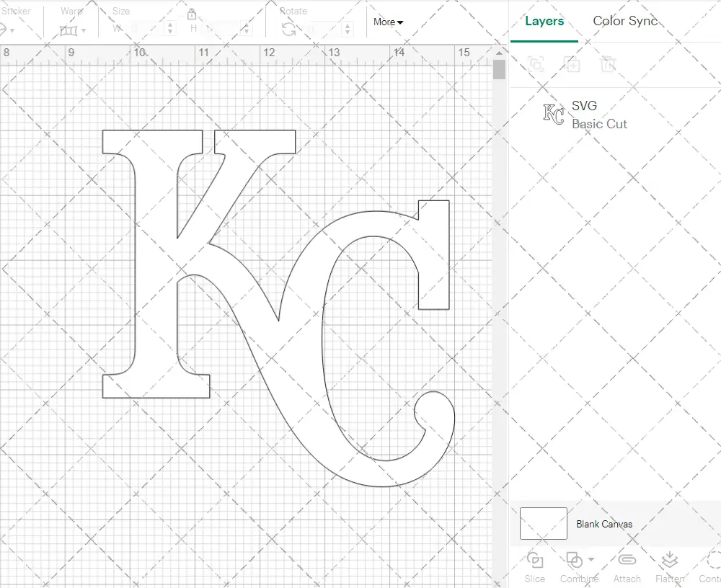Click the Warp grid icon
This screenshot has width=721, height=588.
click(x=68, y=31)
